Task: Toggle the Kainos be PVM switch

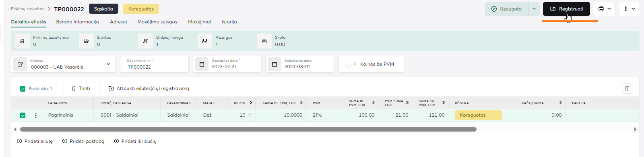Action: 350,64
